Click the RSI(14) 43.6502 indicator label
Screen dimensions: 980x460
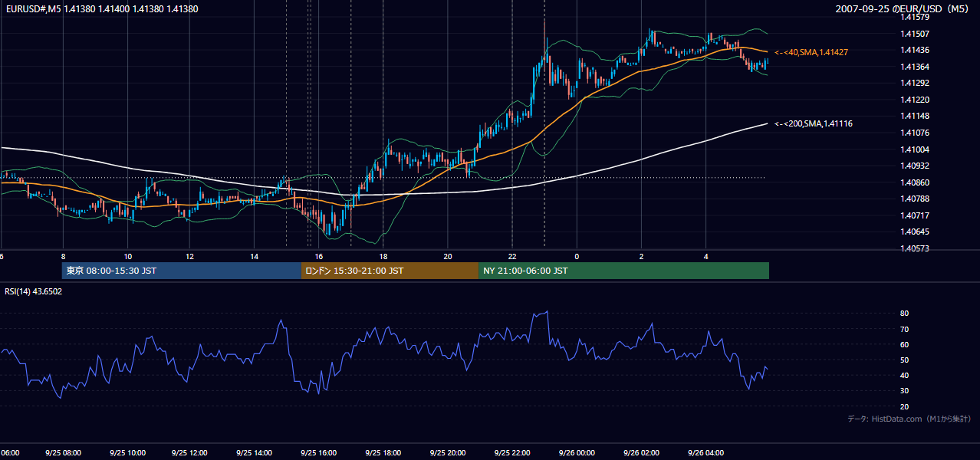tap(34, 291)
